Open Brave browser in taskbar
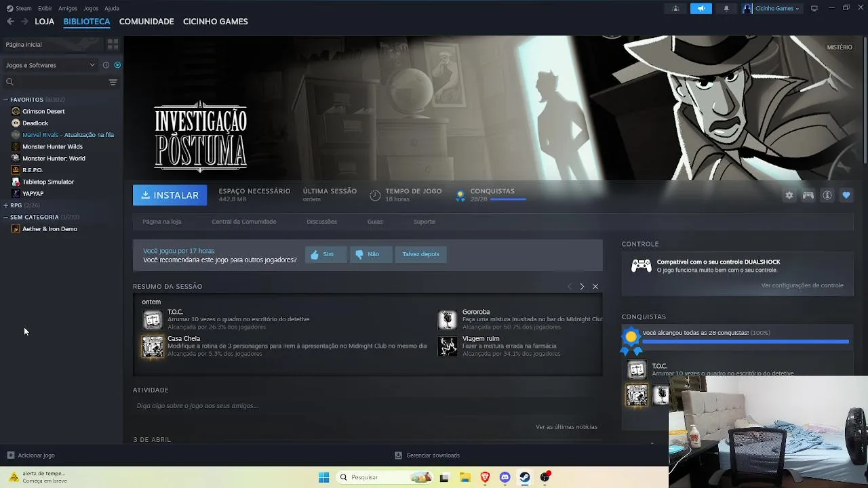The height and width of the screenshot is (488, 868). [485, 477]
